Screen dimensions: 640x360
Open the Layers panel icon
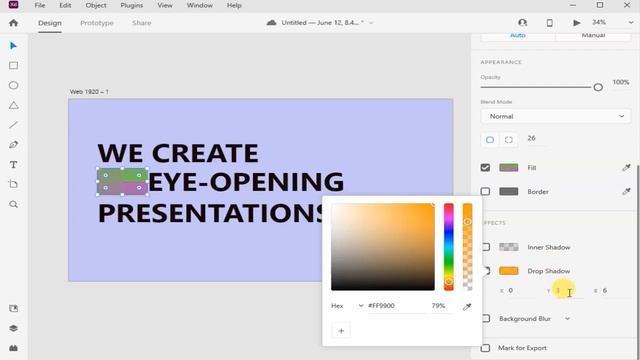pyautogui.click(x=13, y=328)
